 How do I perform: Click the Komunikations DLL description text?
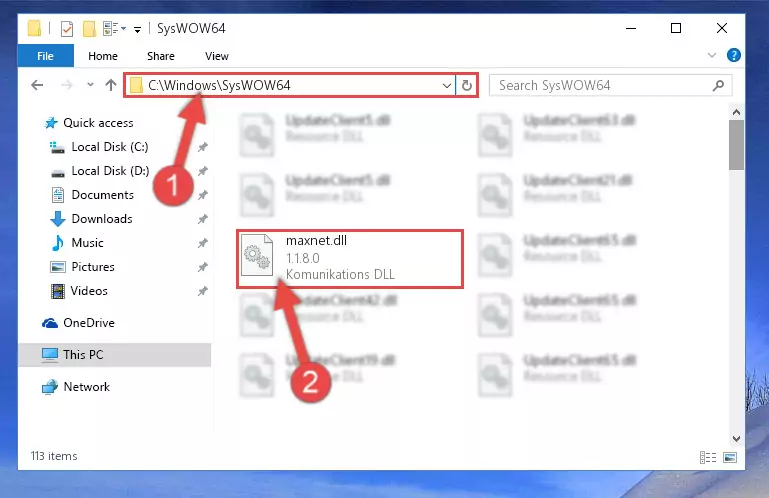click(340, 274)
